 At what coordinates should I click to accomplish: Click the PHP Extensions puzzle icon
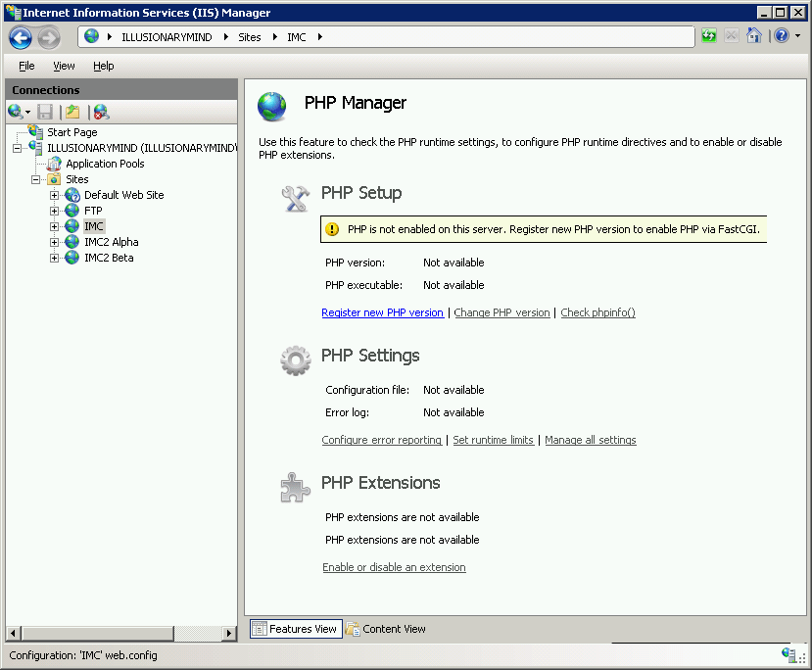click(x=295, y=488)
